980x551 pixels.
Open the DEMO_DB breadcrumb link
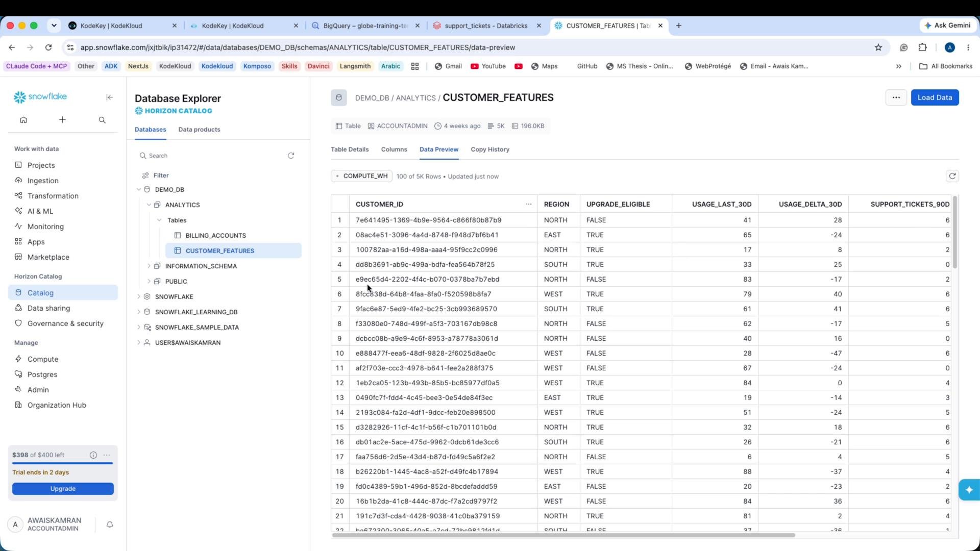372,98
